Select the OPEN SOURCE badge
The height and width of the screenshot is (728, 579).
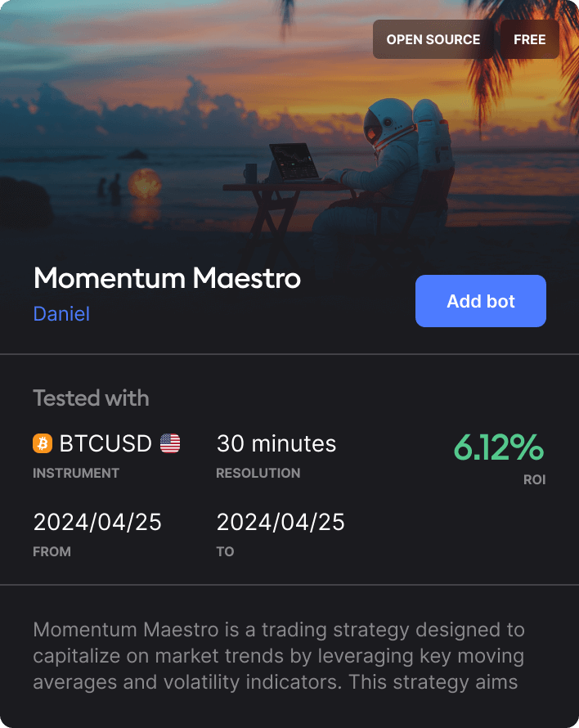tap(433, 39)
